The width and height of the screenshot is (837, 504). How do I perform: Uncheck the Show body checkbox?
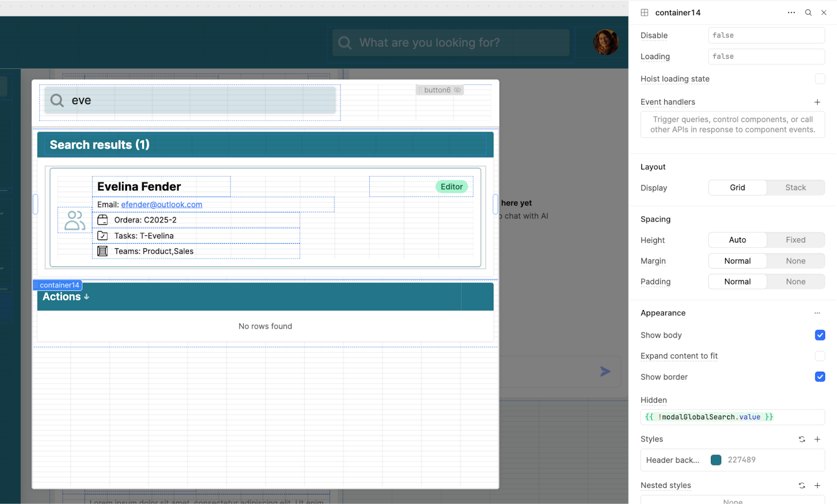pyautogui.click(x=820, y=335)
